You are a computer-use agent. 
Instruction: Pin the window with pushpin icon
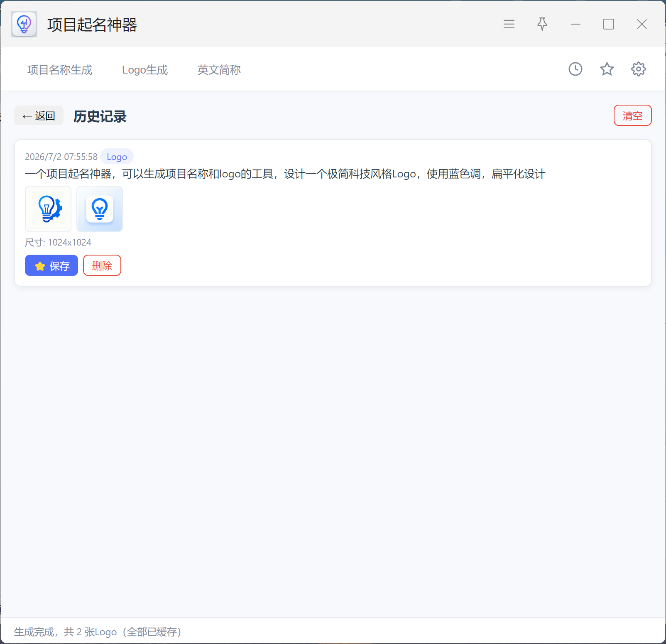click(542, 24)
